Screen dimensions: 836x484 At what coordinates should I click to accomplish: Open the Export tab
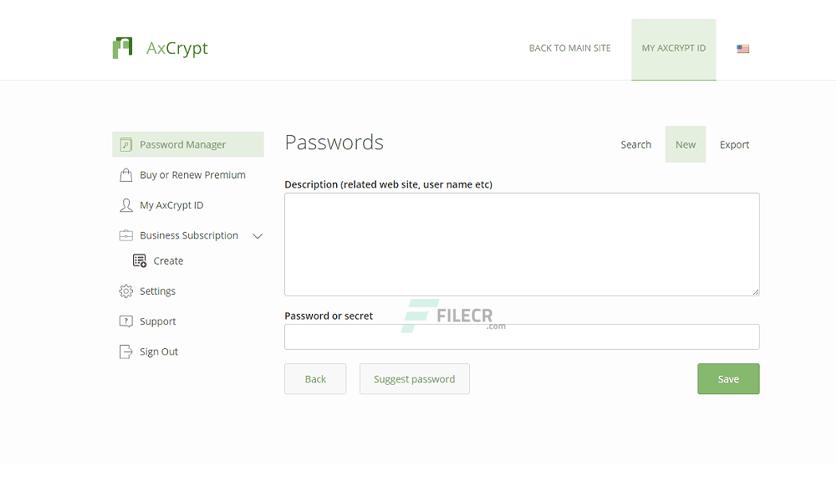click(734, 144)
